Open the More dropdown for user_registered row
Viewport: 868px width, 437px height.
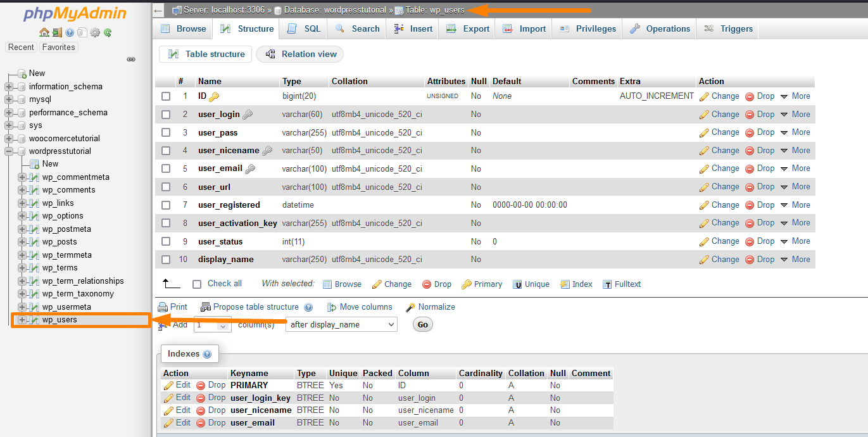[795, 205]
